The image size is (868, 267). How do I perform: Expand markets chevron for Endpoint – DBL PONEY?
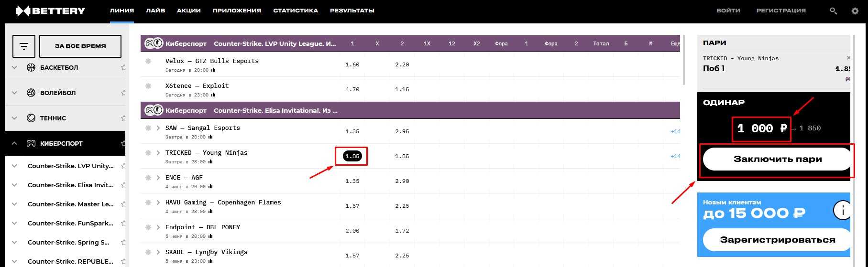pyautogui.click(x=158, y=227)
